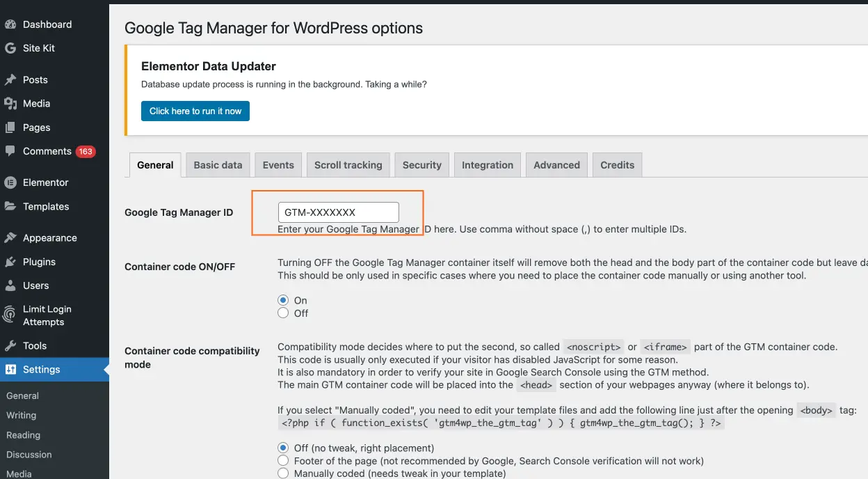
Task: Open Elementor menu item
Action: [x=46, y=182]
